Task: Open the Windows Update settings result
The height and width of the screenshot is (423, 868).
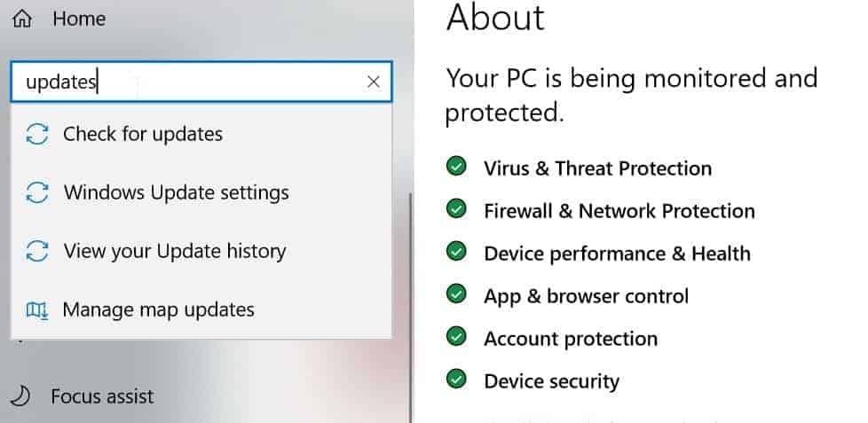Action: (201, 193)
